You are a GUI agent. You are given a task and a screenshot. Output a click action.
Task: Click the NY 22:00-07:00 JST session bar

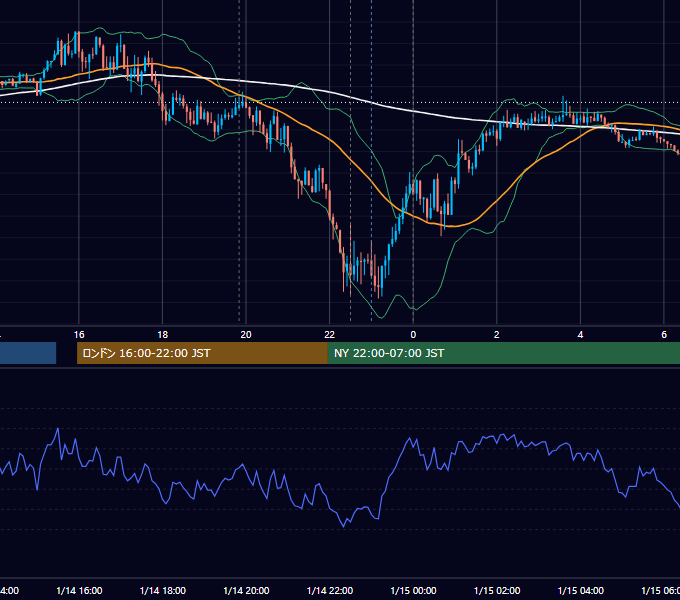coord(503,353)
